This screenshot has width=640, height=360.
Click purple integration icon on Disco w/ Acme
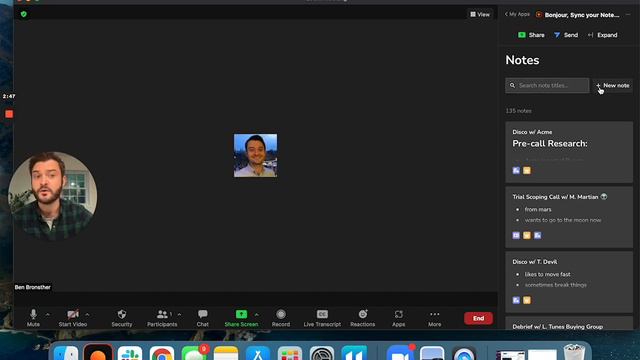pos(516,171)
